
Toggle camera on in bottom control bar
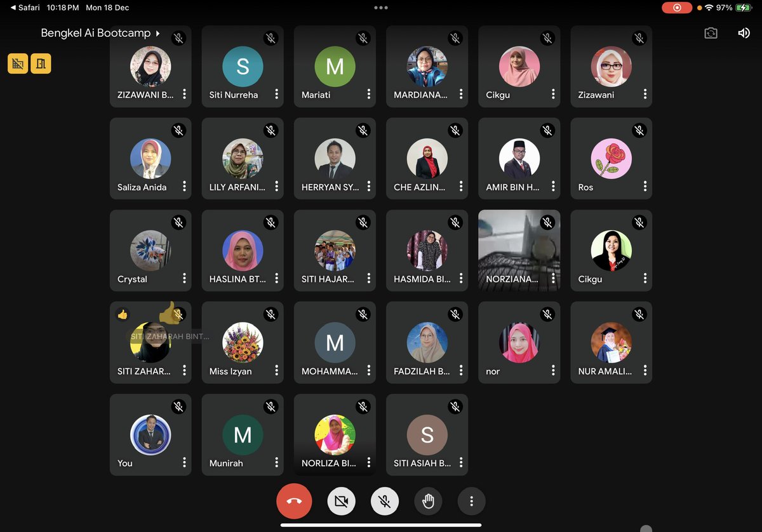[341, 502]
